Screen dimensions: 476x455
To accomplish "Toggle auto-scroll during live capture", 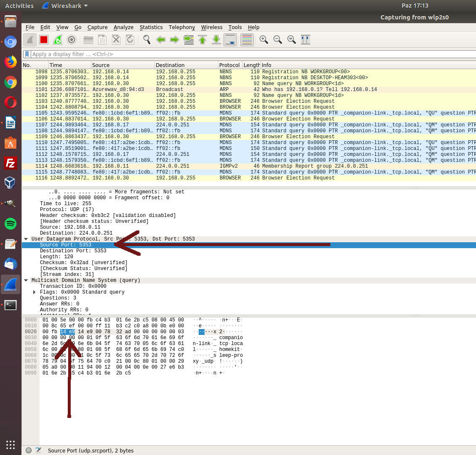I will coord(230,40).
